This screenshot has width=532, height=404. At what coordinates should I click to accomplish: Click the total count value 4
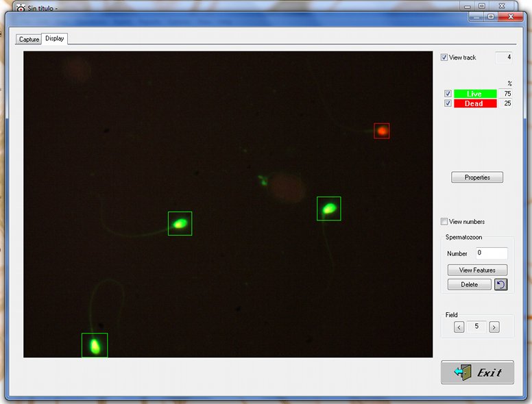[504, 58]
